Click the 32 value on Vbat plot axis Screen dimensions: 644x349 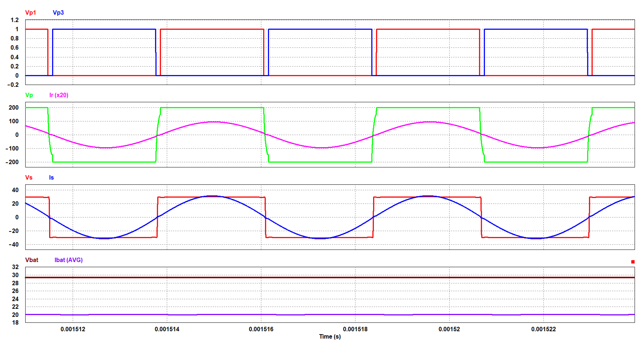[15, 267]
